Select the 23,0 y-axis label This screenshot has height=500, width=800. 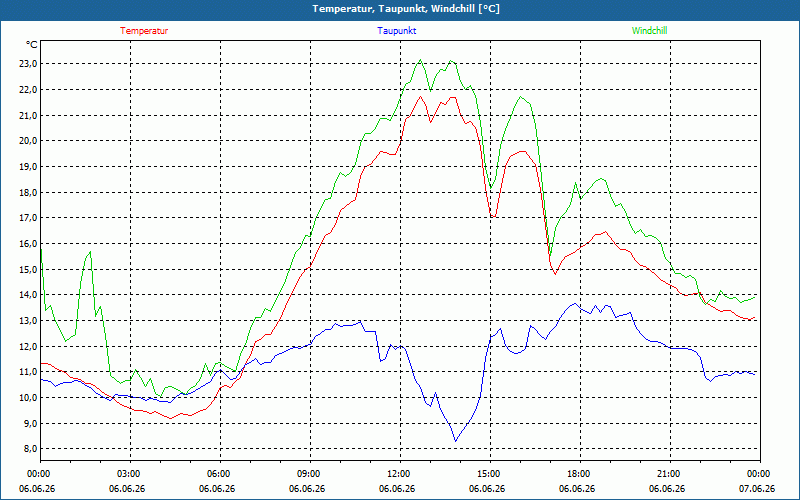(x=28, y=64)
